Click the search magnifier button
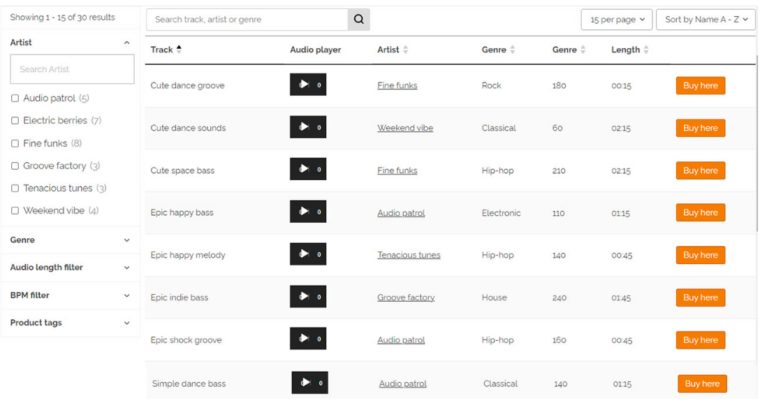The width and height of the screenshot is (760, 410). [359, 19]
